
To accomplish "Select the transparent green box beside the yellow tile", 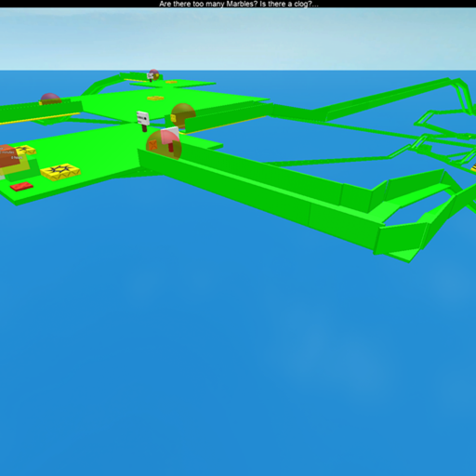I will coord(22,170).
